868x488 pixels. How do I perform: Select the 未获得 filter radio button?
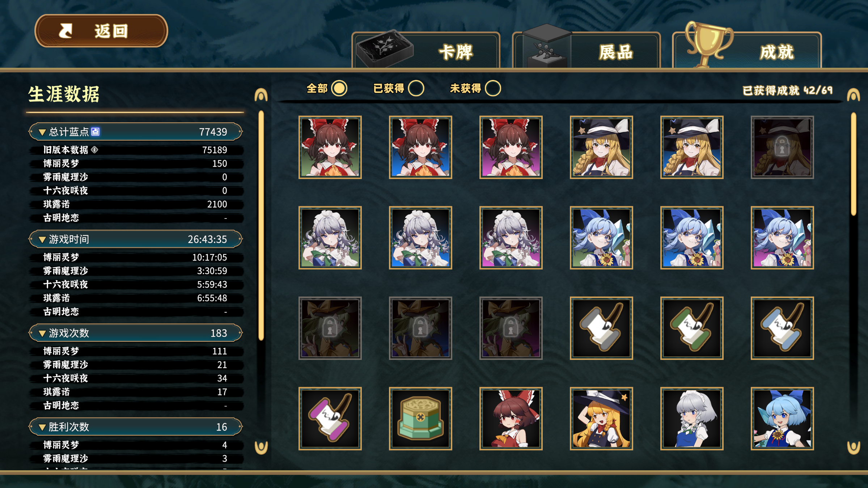coord(493,88)
